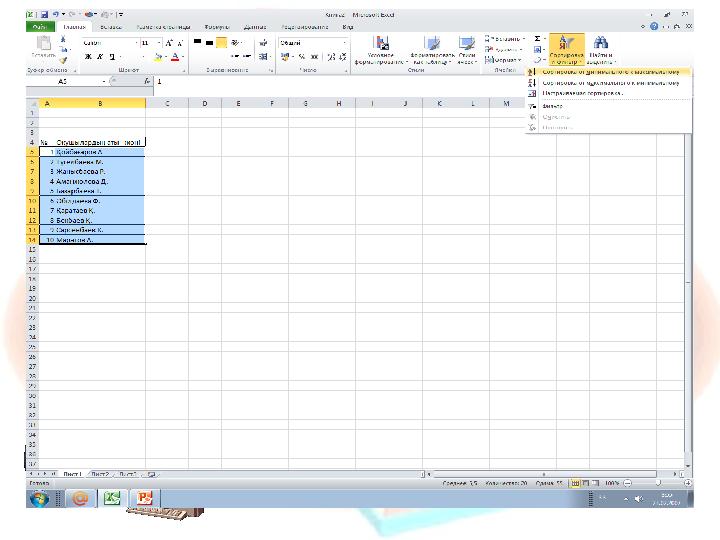Adjust the zoom slider

(x=658, y=484)
